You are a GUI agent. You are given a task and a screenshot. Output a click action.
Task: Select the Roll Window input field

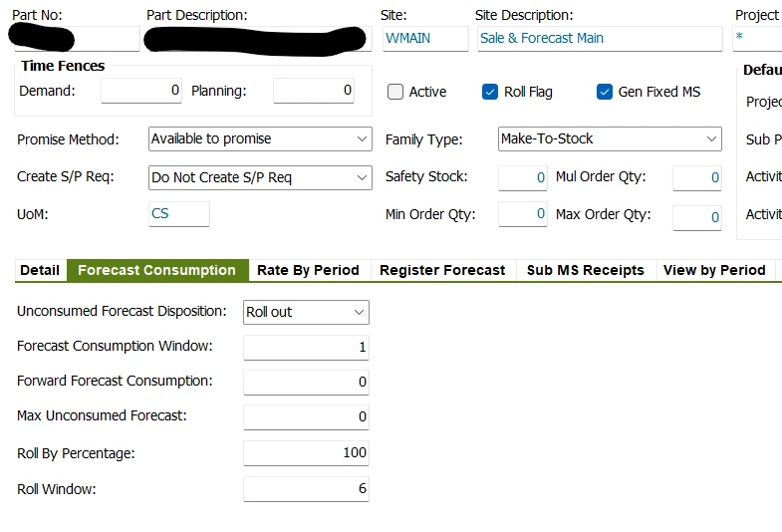(x=306, y=488)
